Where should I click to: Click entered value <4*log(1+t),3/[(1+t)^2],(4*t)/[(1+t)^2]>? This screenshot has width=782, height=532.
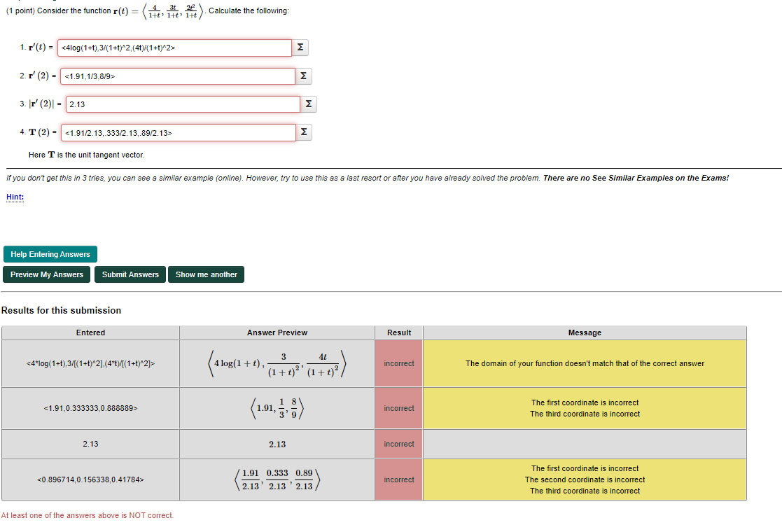[90, 363]
